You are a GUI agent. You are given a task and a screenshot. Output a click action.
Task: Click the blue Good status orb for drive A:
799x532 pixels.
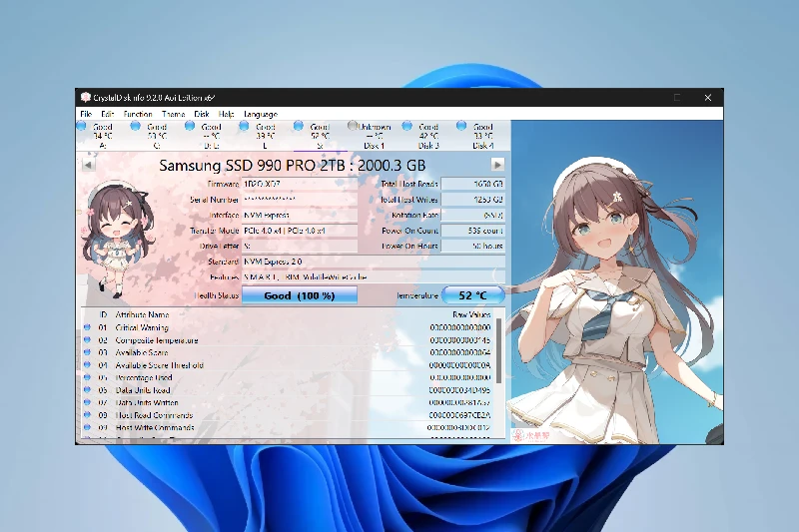(x=82, y=126)
